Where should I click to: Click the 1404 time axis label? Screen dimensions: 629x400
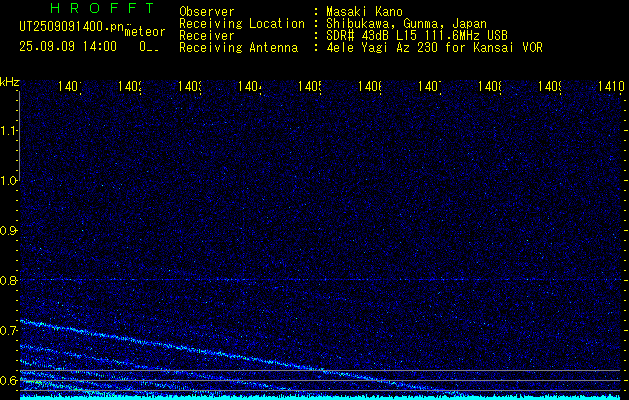click(x=250, y=86)
